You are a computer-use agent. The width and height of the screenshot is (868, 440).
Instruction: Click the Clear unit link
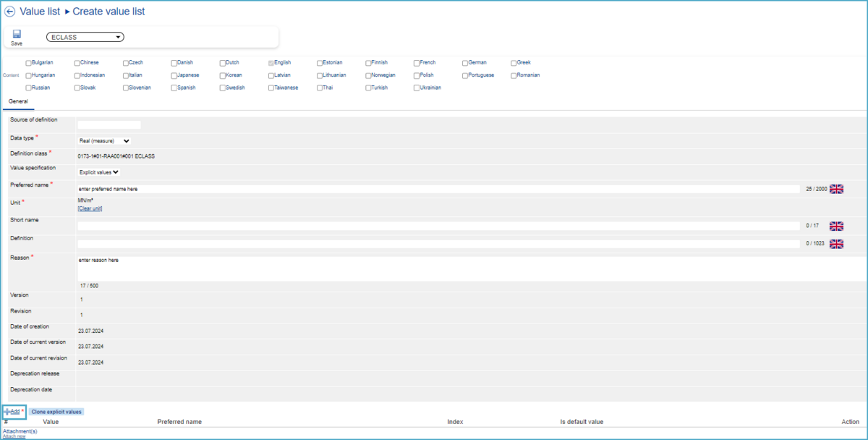click(x=90, y=208)
